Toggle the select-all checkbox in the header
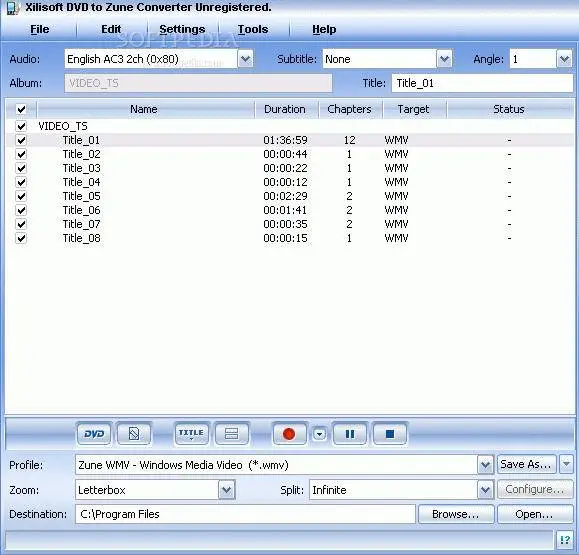The width and height of the screenshot is (579, 555). (x=21, y=109)
